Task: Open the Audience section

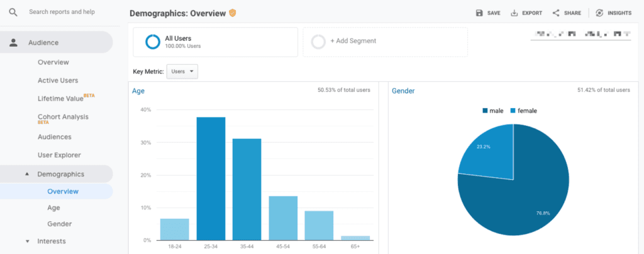Action: point(56,42)
